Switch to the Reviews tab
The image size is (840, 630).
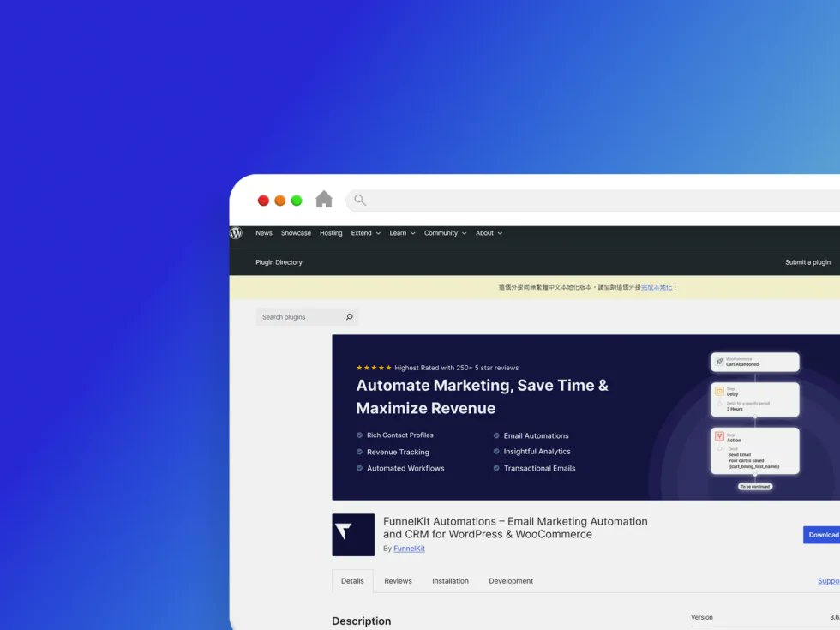tap(398, 581)
